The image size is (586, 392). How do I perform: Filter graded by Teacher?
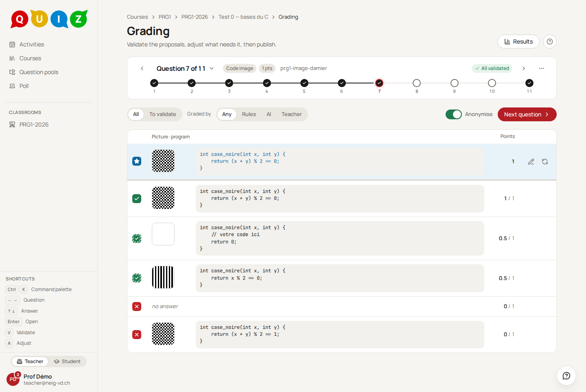coord(292,114)
